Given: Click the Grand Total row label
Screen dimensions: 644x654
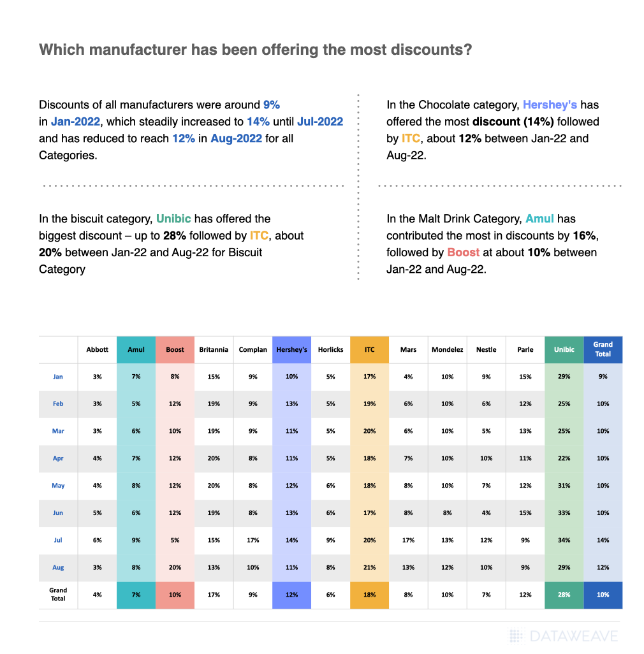Looking at the screenshot, I should [58, 594].
